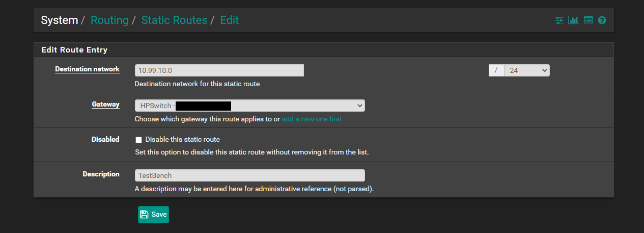This screenshot has height=233, width=644.
Task: Click the floppy disk icon on Save
Action: pos(145,215)
